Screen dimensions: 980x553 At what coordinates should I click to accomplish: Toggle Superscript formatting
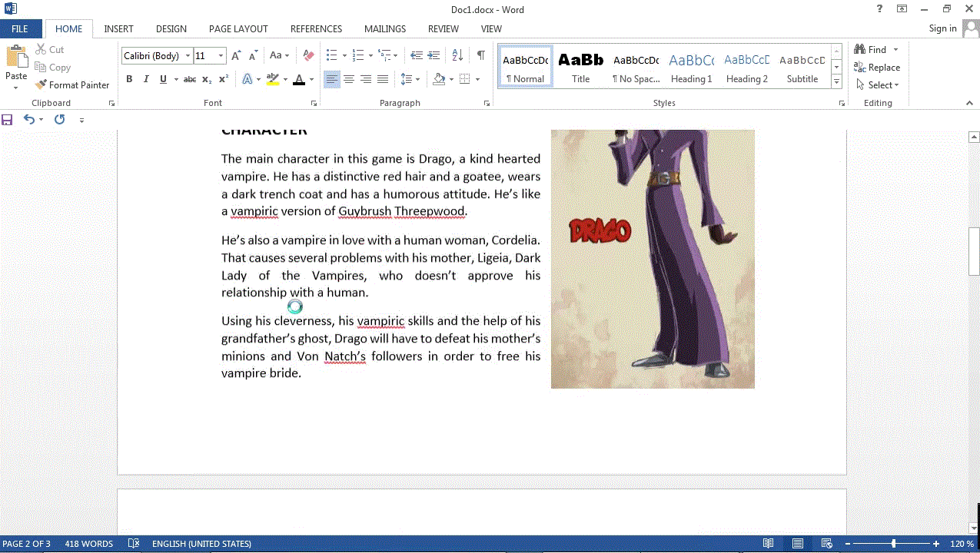click(x=223, y=79)
